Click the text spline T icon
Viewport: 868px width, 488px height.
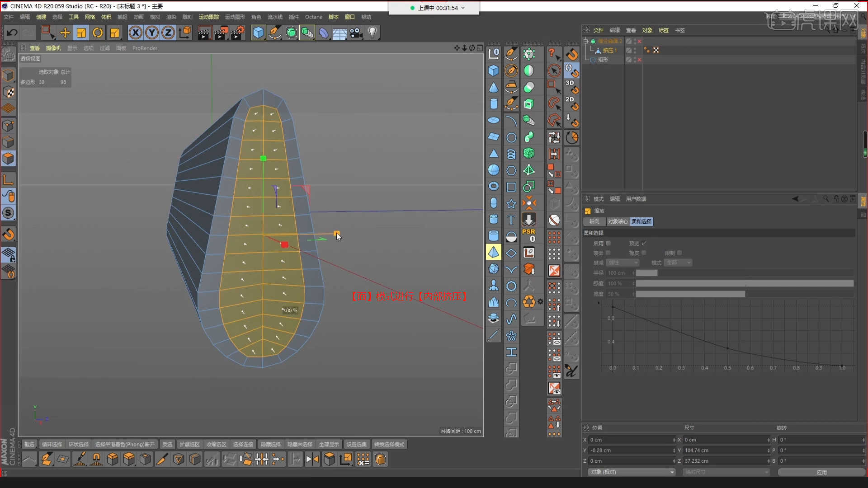(x=511, y=220)
